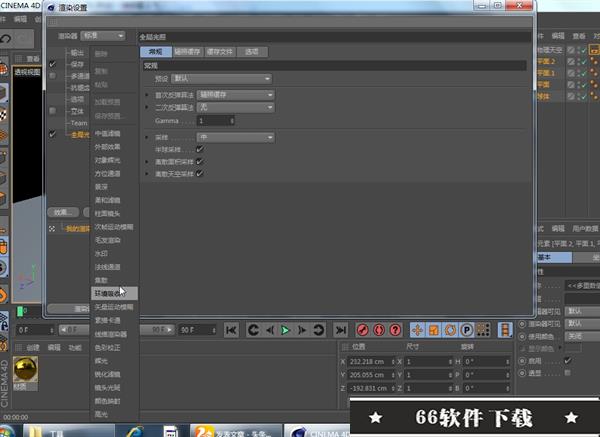Switch to the 常规 tab
This screenshot has height=437, width=600.
click(156, 52)
